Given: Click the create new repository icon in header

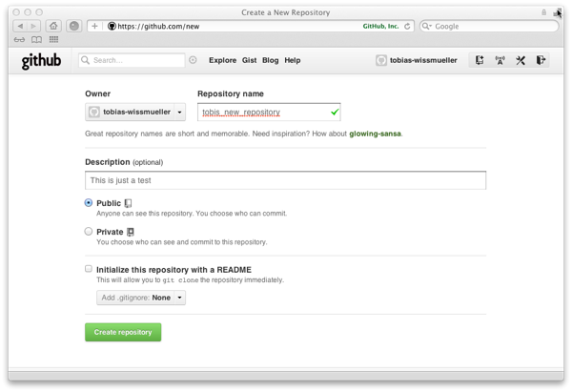Looking at the screenshot, I should point(480,60).
